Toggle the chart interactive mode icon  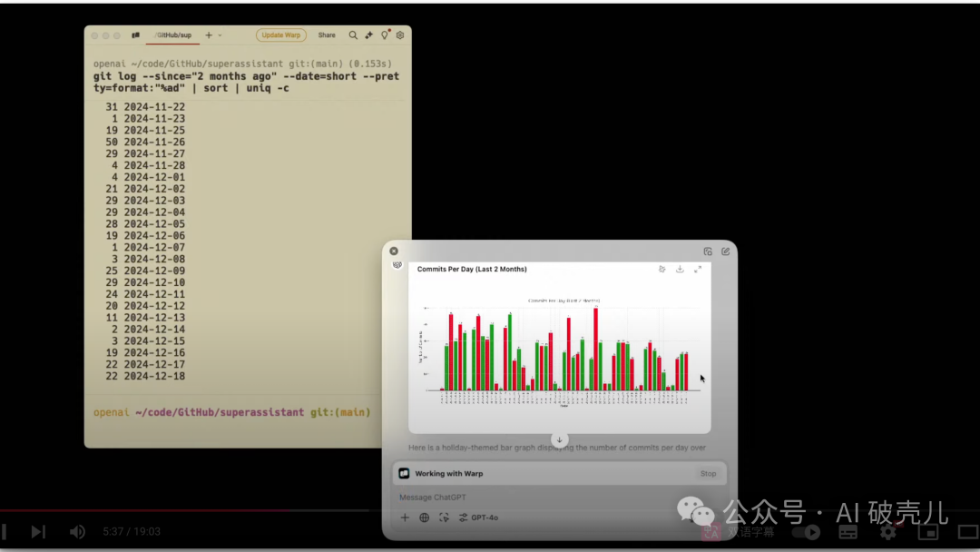click(661, 270)
